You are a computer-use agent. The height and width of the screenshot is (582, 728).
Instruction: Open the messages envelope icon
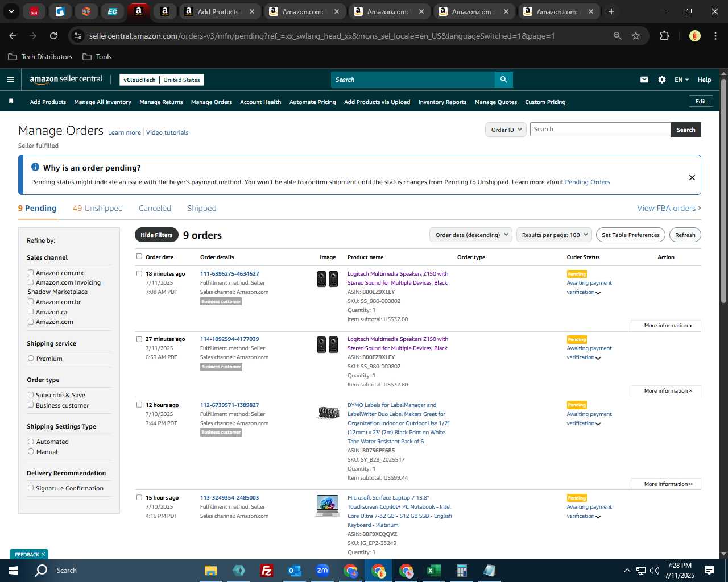click(x=644, y=80)
